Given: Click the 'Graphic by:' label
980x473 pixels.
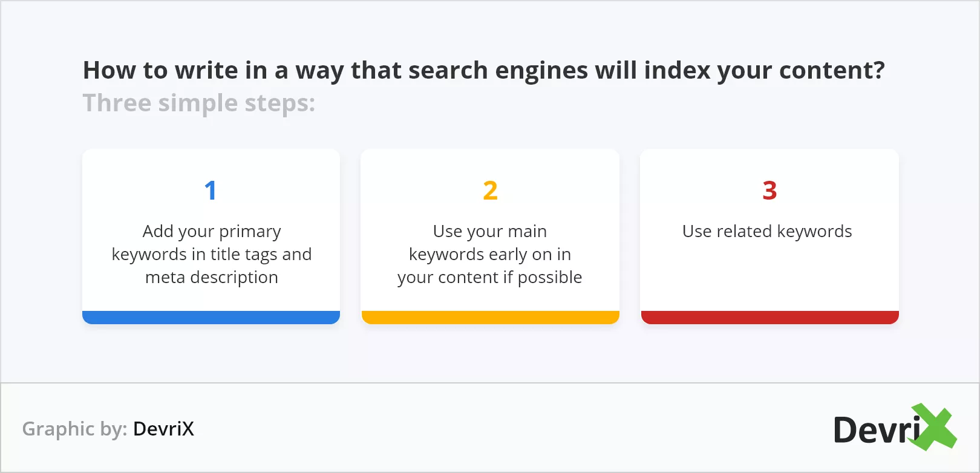Looking at the screenshot, I should (74, 429).
